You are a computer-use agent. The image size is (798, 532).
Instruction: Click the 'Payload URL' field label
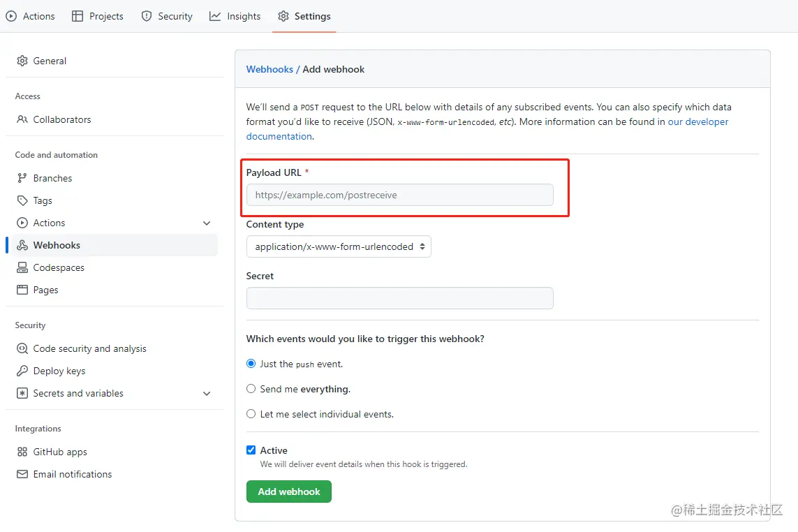click(274, 172)
